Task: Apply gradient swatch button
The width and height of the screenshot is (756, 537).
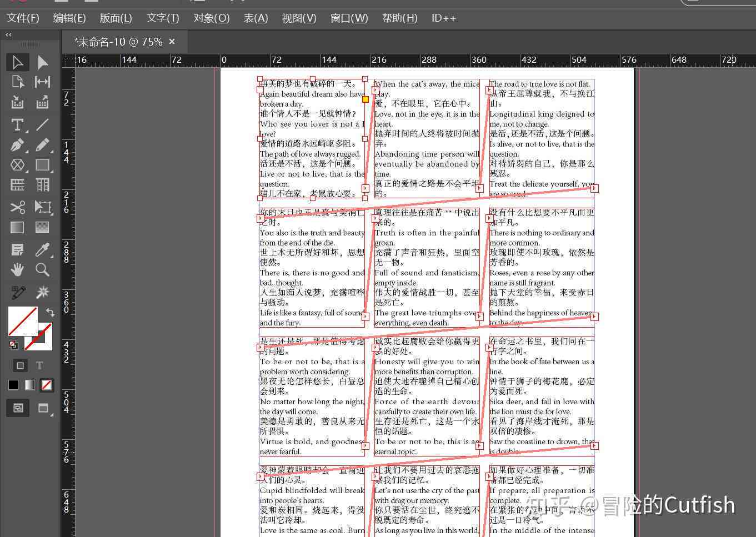Action: pyautogui.click(x=30, y=385)
